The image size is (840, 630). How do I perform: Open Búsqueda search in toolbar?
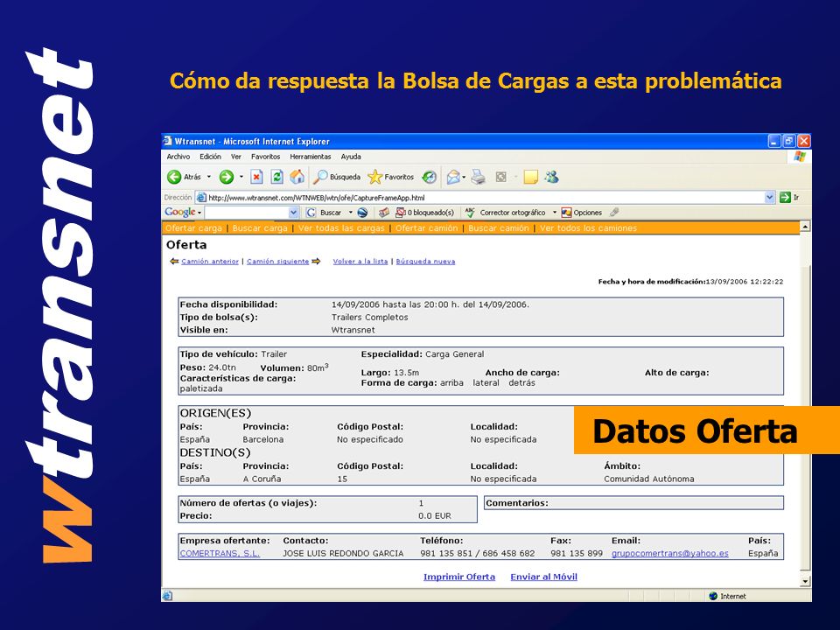click(338, 177)
